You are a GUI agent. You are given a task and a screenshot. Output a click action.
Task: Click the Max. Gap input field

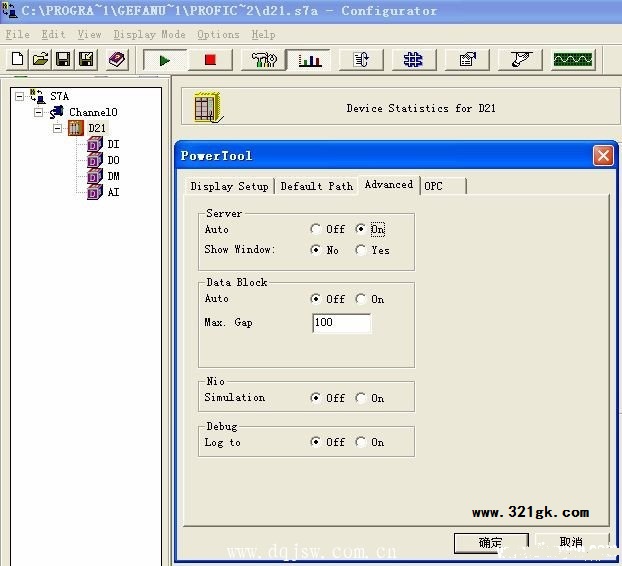tap(341, 323)
